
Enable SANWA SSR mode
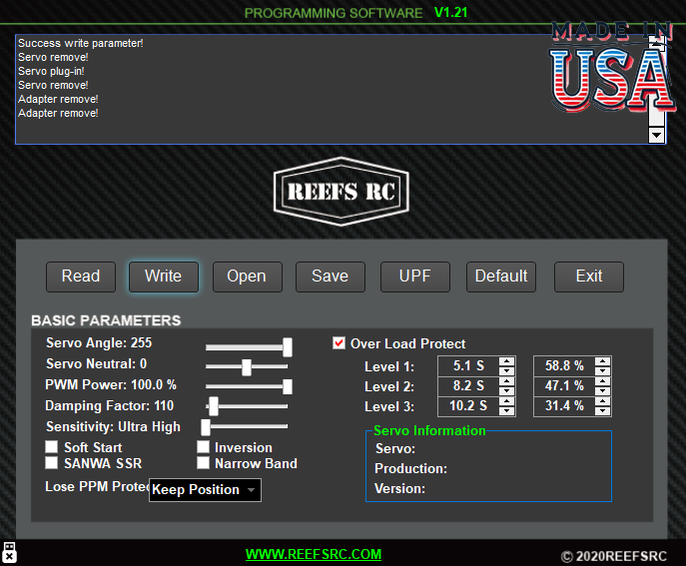click(52, 463)
